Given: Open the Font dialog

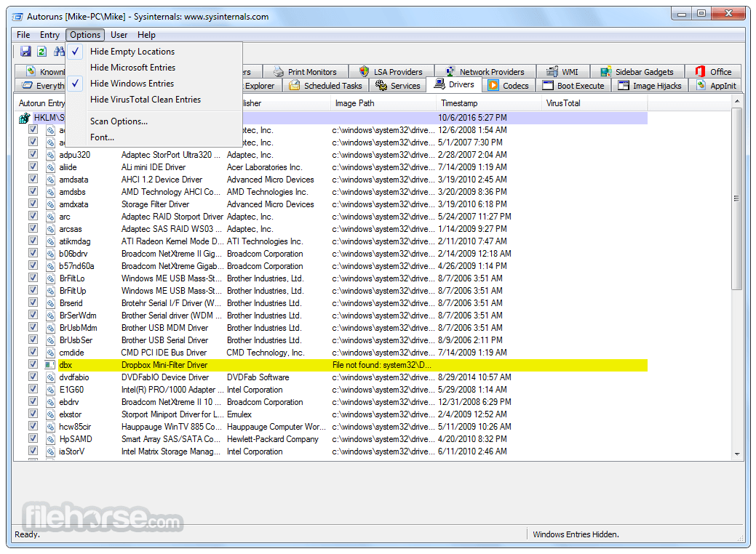Looking at the screenshot, I should tap(154, 137).
